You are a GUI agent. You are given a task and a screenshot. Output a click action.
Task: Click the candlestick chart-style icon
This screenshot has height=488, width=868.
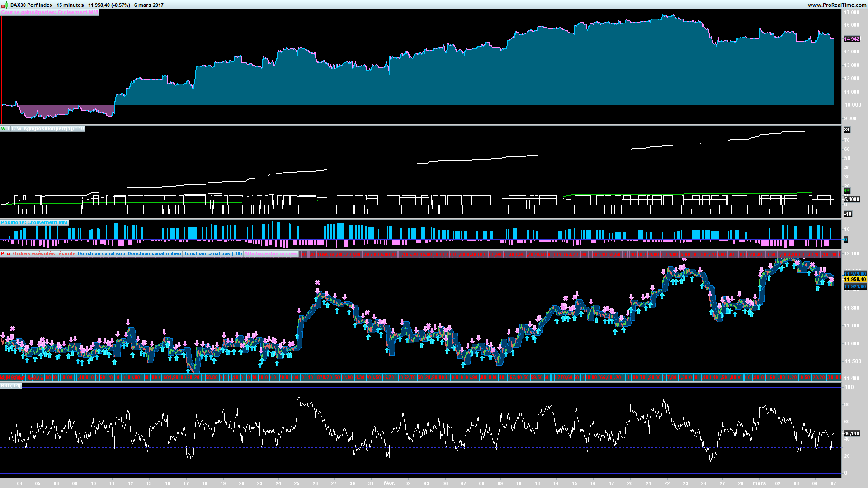click(x=5, y=5)
